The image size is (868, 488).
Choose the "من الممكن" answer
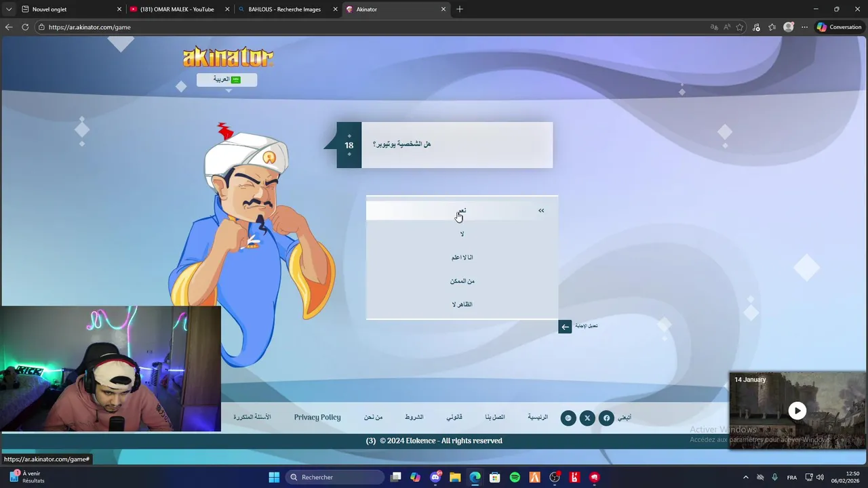tap(462, 281)
